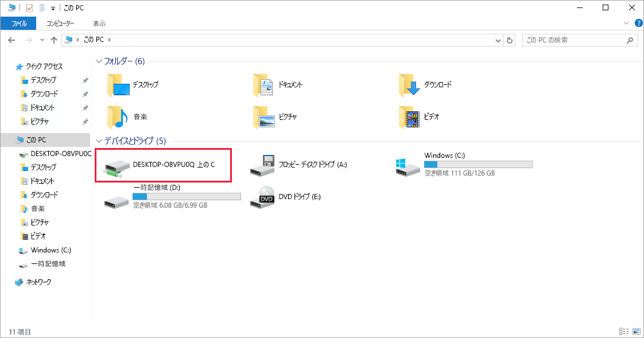Open the Explorer help icon

point(639,23)
